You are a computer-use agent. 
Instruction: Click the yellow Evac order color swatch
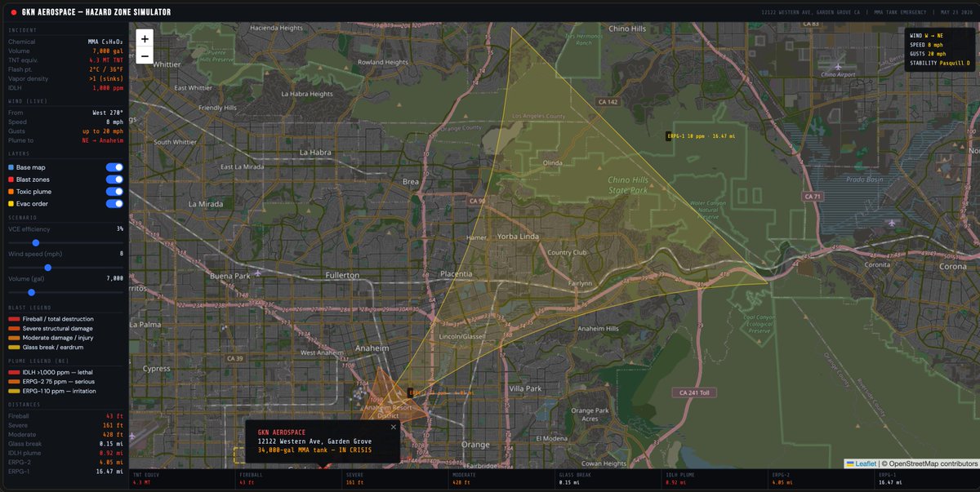pyautogui.click(x=11, y=204)
